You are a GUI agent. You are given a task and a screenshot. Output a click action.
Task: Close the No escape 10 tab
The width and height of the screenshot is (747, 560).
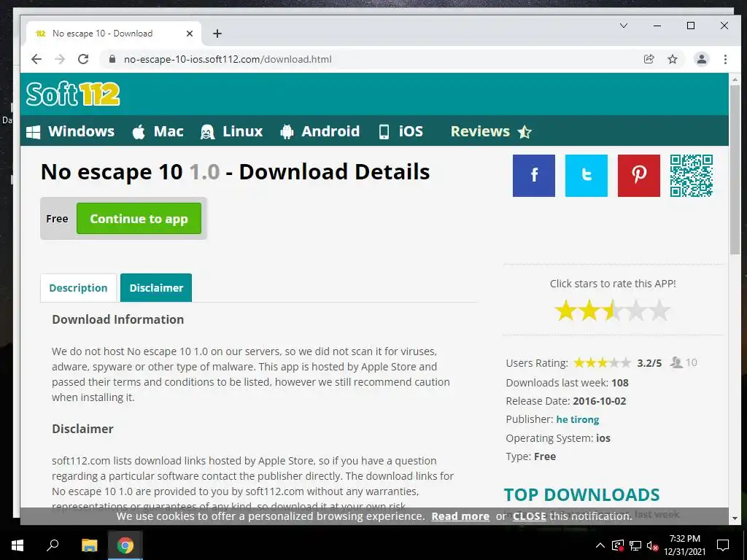tap(189, 34)
